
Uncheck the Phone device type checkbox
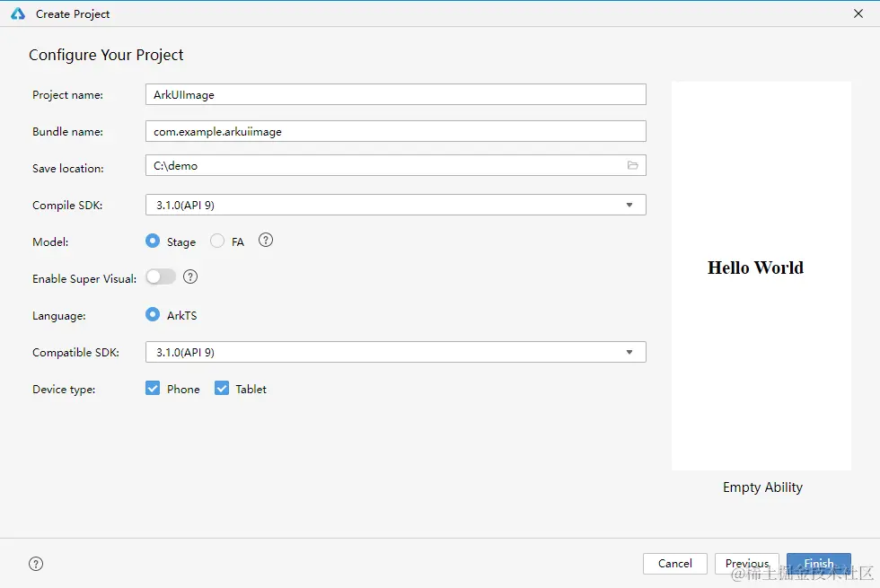click(x=153, y=388)
